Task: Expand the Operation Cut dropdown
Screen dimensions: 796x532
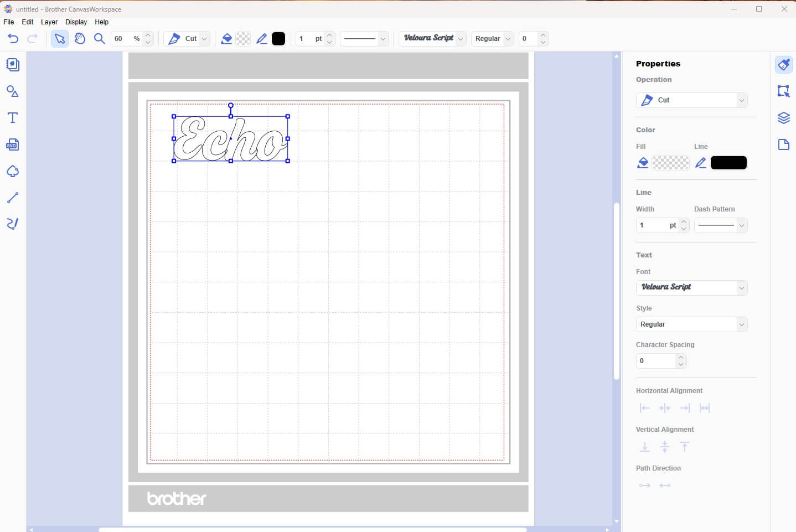Action: [691, 100]
